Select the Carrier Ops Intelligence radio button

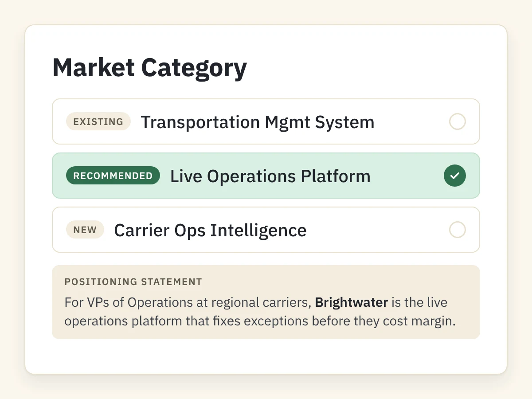(x=458, y=230)
